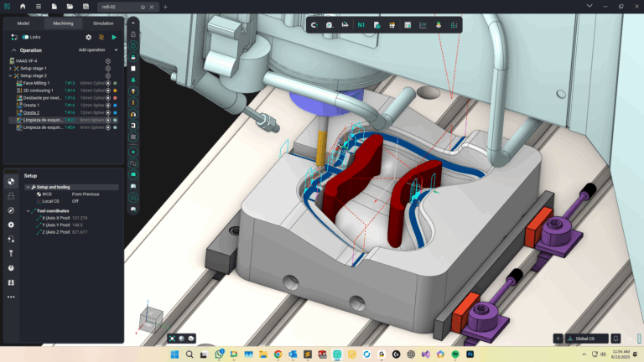644x362 pixels.
Task: Click the Home icon in top bar
Action: tap(23, 7)
